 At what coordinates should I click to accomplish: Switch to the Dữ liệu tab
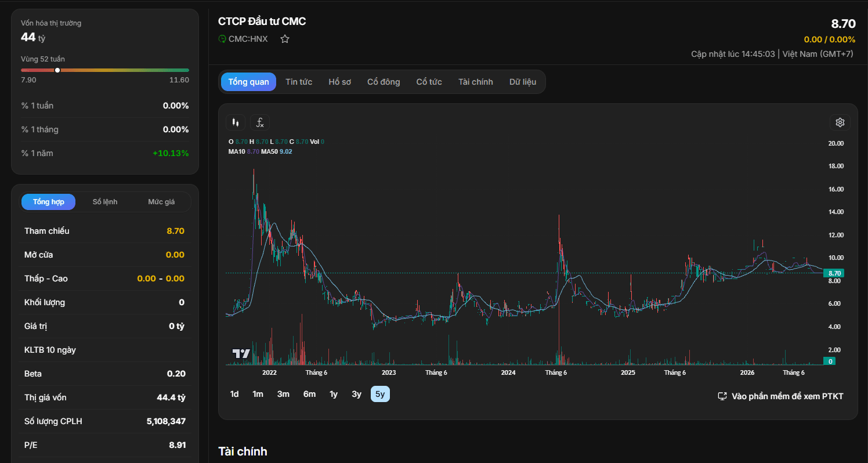tap(523, 82)
